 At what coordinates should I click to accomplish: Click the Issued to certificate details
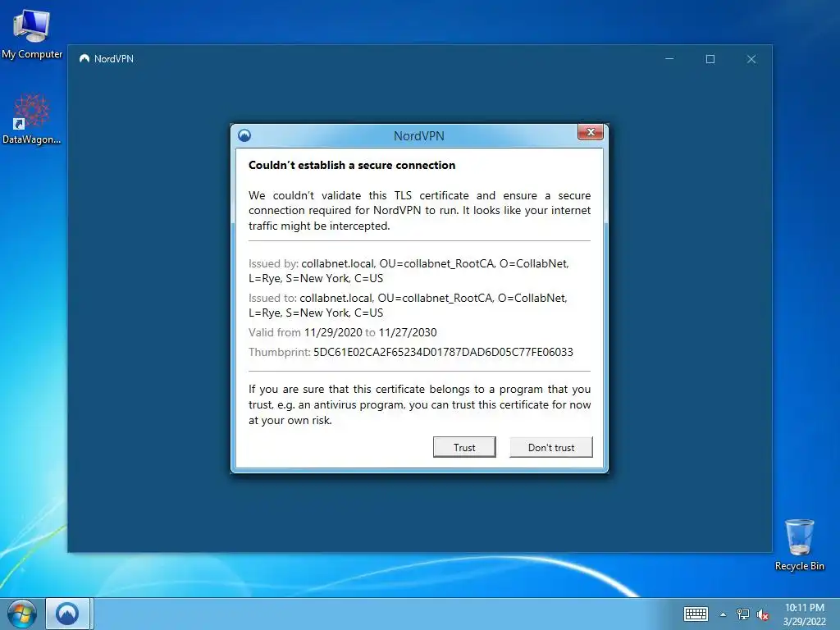click(x=408, y=305)
